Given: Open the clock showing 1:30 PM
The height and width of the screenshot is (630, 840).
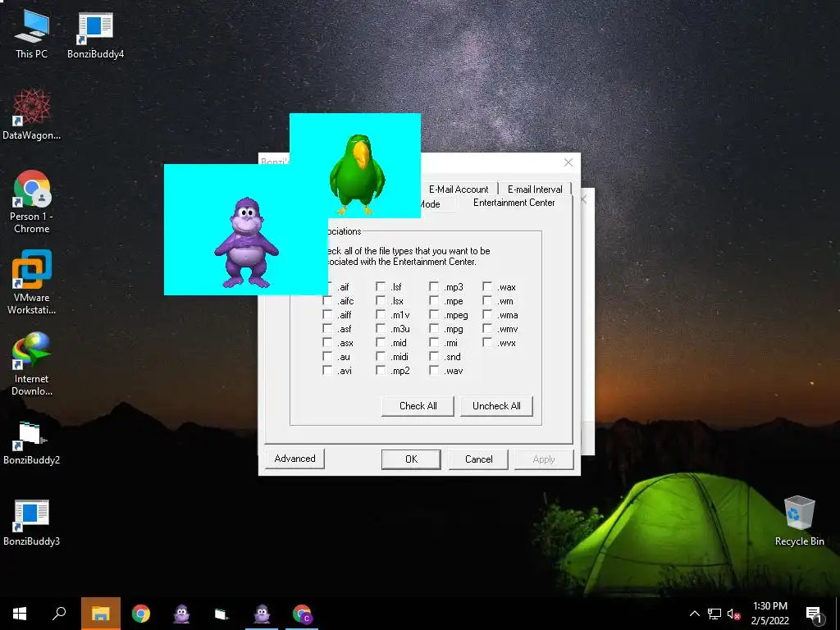Looking at the screenshot, I should tap(769, 614).
